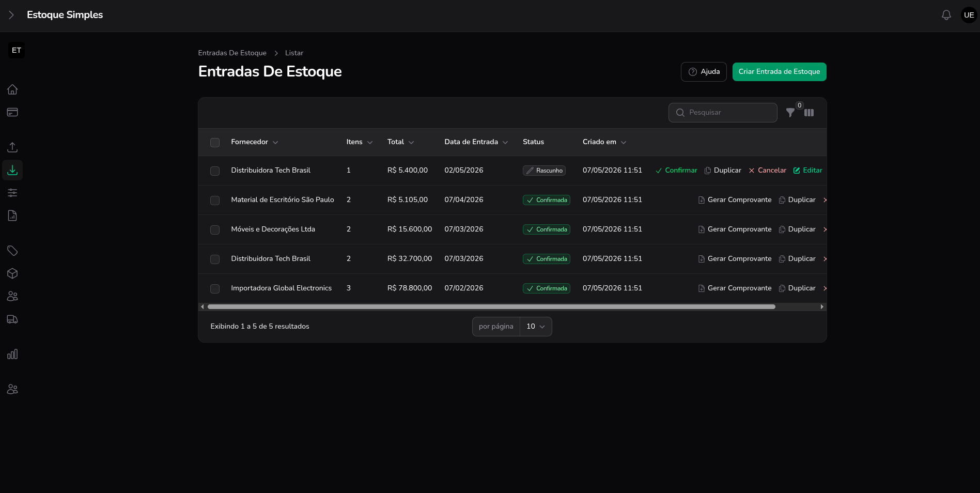Image resolution: width=980 pixels, height=493 pixels.
Task: Open the download (stock entries) sidebar icon
Action: 12,170
